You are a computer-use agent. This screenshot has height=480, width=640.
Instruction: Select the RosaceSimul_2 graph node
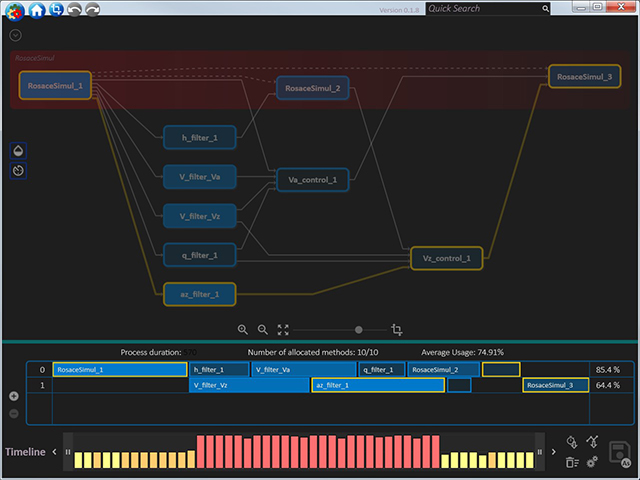tap(313, 88)
